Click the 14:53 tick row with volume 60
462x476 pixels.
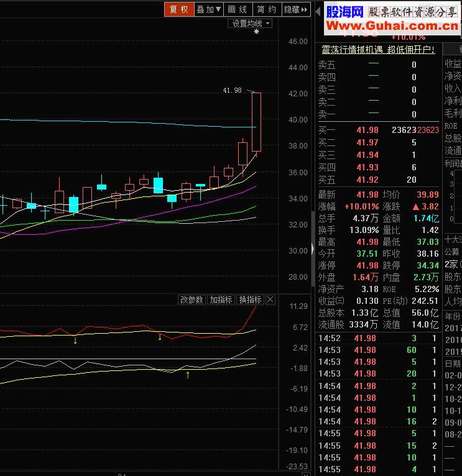(377, 350)
